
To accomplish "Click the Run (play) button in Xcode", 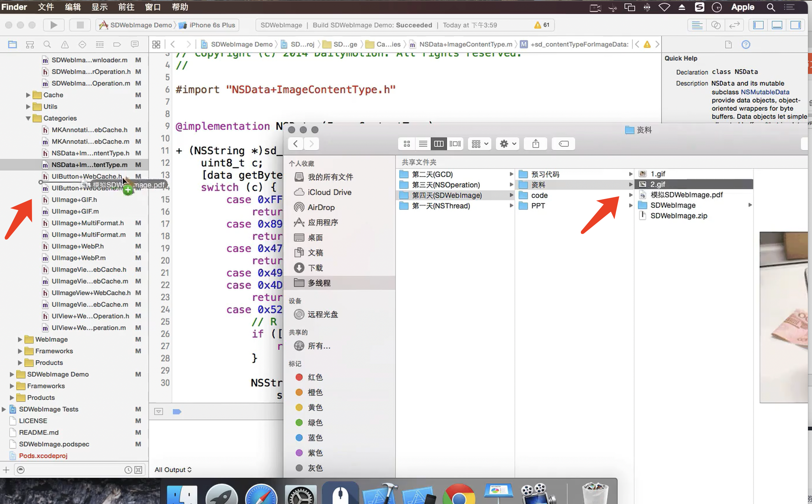I will pyautogui.click(x=54, y=25).
